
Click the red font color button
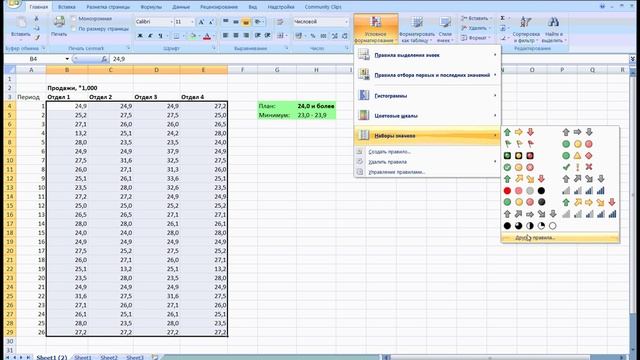[x=207, y=36]
